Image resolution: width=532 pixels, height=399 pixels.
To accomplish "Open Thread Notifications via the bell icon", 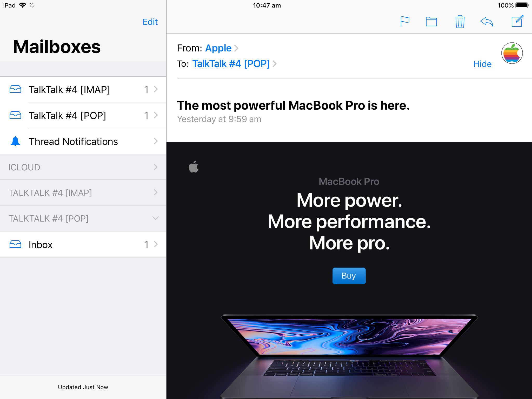I will tap(15, 141).
